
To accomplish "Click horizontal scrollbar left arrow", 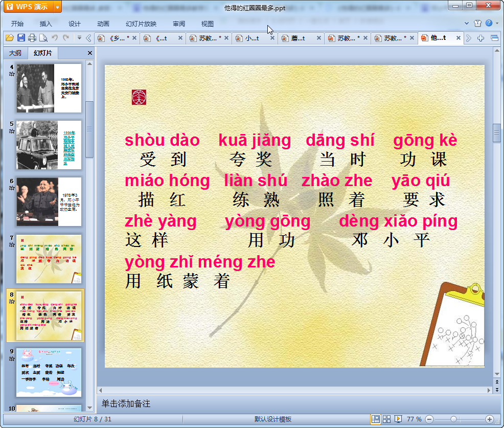I will 101,390.
